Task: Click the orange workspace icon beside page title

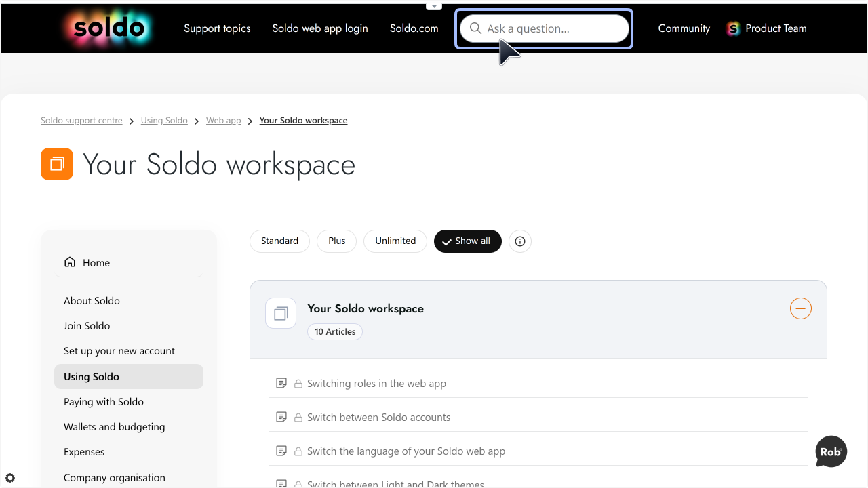Action: pyautogui.click(x=57, y=164)
